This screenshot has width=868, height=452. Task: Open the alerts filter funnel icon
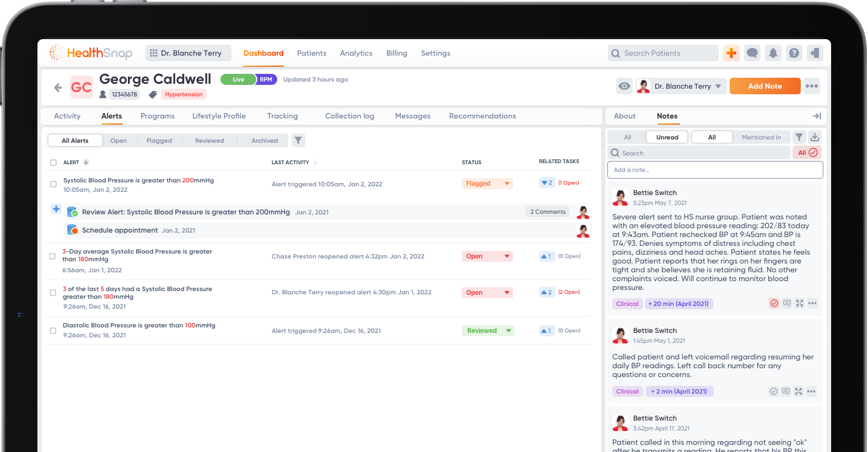(x=298, y=140)
